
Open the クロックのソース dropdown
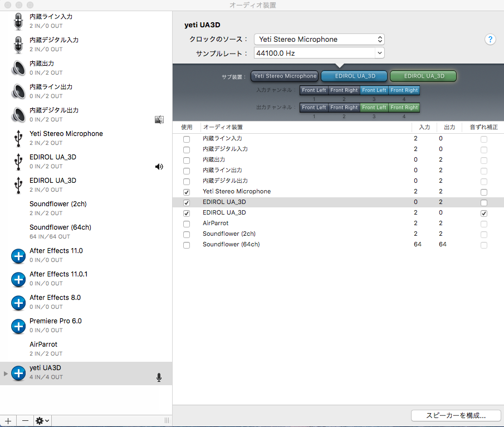(319, 39)
